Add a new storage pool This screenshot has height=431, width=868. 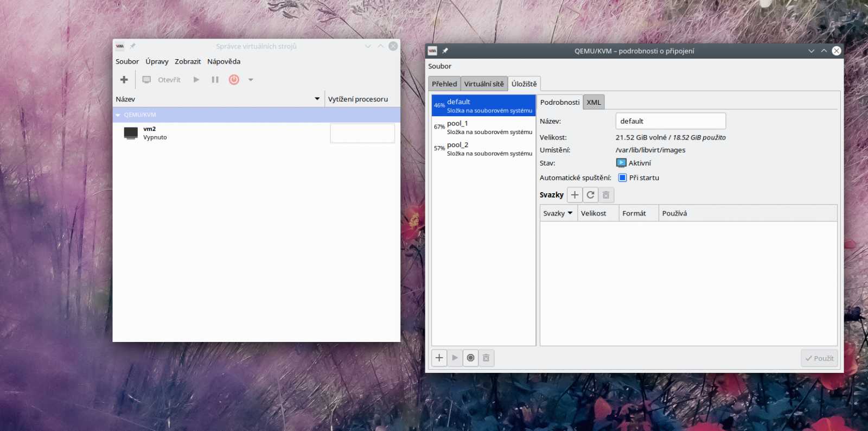439,358
